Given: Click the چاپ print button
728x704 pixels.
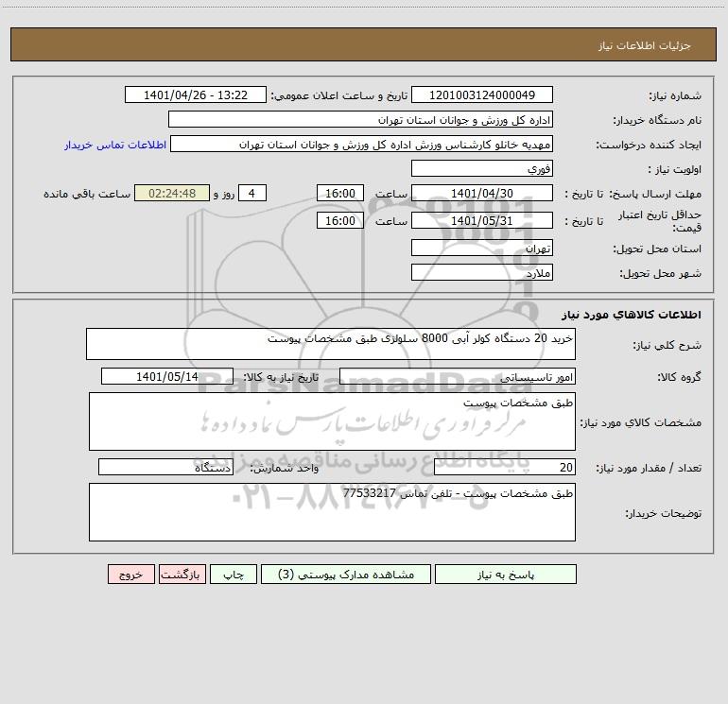Looking at the screenshot, I should coord(234,574).
